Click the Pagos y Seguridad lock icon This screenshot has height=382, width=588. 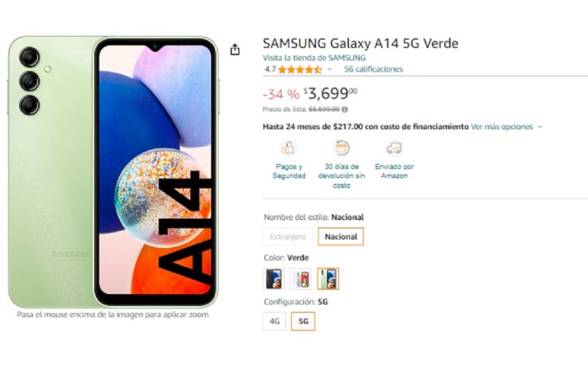[288, 148]
